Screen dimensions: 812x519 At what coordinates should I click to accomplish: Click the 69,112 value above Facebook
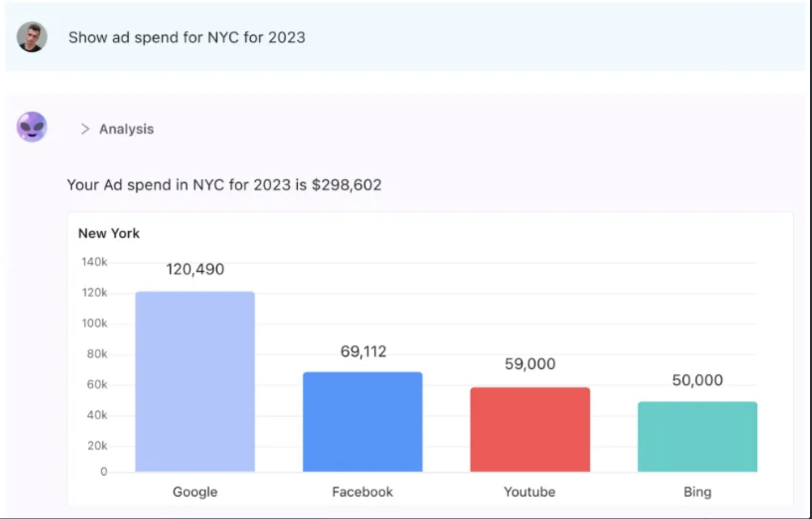point(362,352)
